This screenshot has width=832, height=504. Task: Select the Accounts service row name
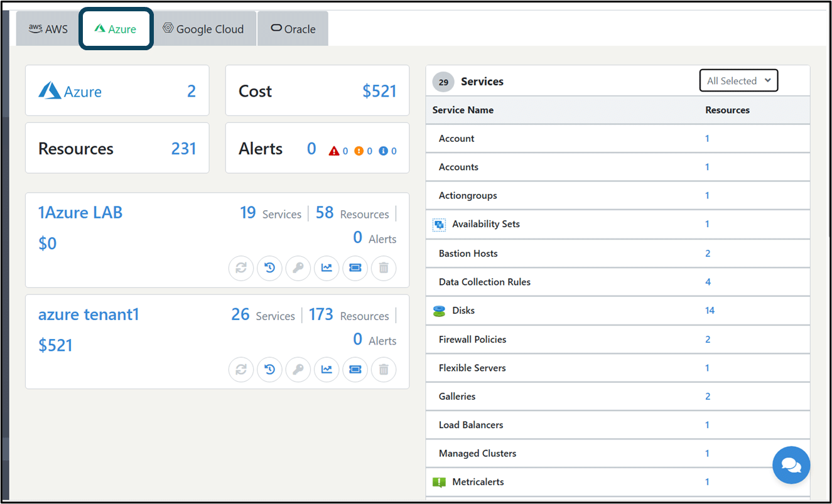pos(458,167)
